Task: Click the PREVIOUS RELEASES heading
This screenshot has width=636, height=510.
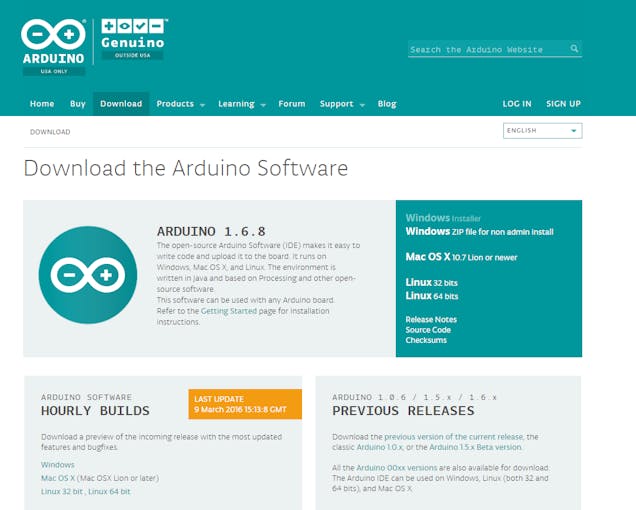Action: click(403, 411)
